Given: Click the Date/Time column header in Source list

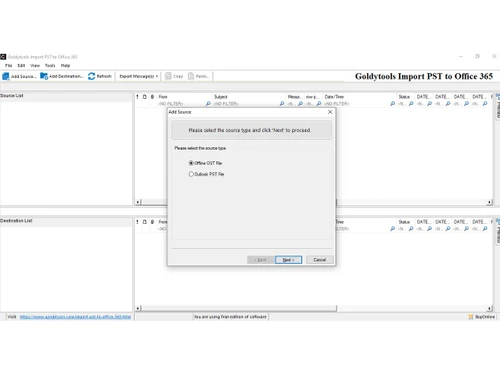Looking at the screenshot, I should [360, 97].
